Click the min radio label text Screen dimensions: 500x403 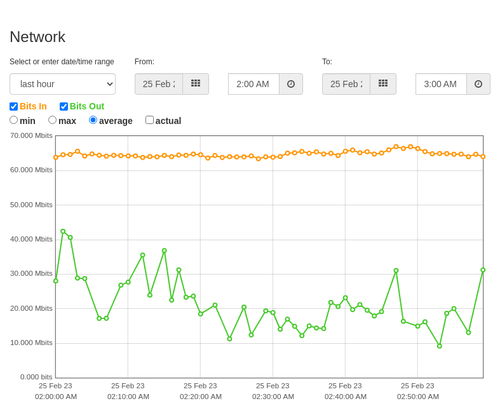click(27, 121)
